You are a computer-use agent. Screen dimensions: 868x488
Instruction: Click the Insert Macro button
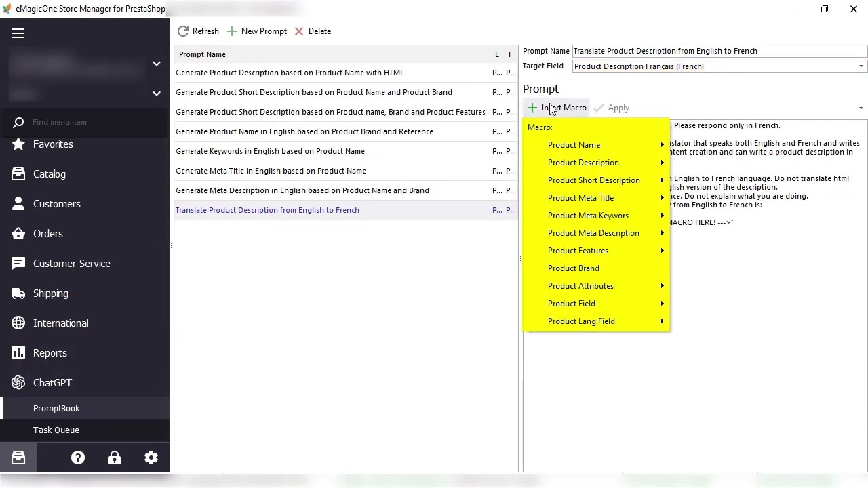click(557, 108)
